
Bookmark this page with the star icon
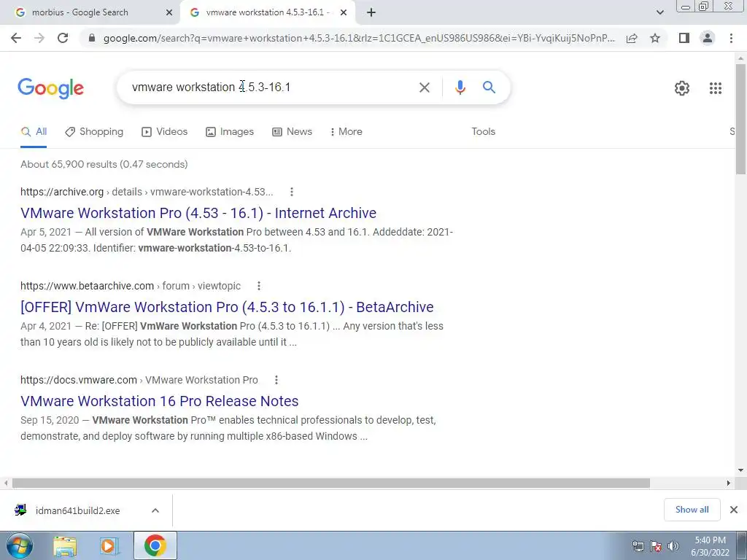[655, 38]
